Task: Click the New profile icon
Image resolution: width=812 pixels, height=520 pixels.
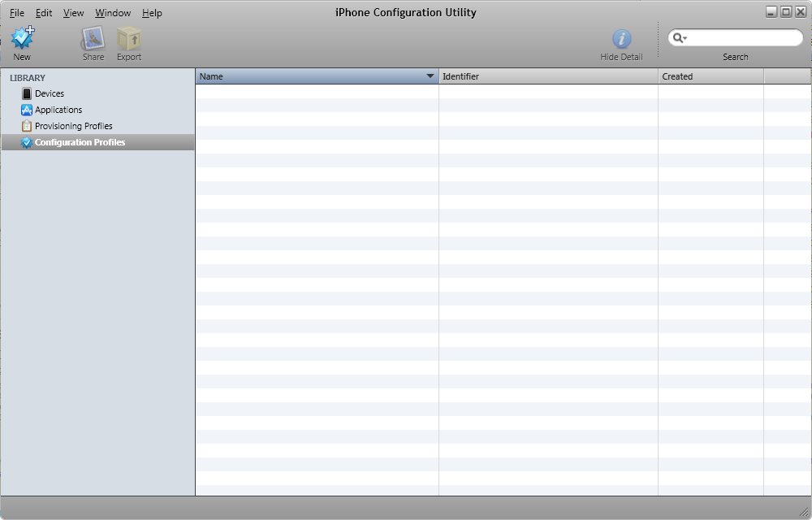Action: [22, 38]
